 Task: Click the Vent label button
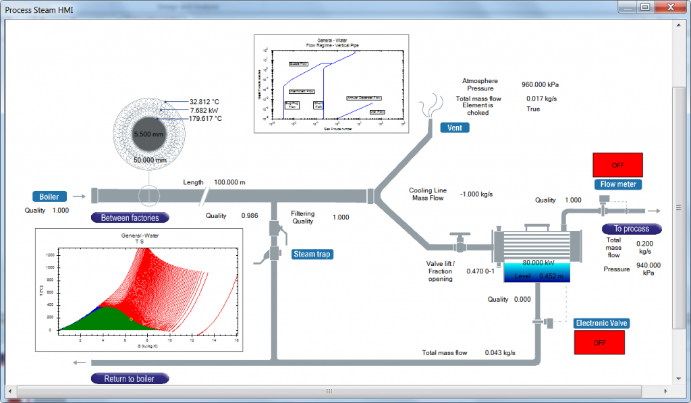tap(455, 128)
